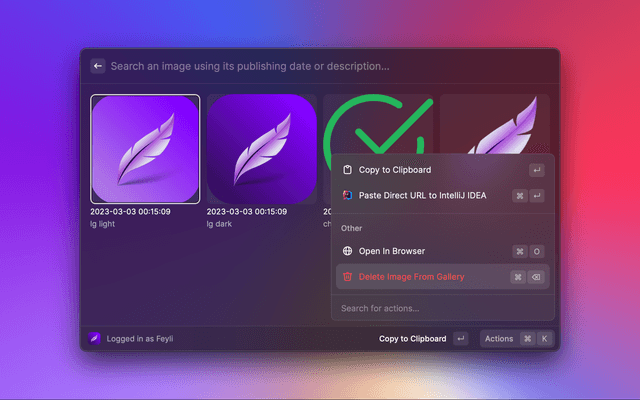Click the red trash icon in actions menu
The height and width of the screenshot is (400, 640).
[x=347, y=277]
